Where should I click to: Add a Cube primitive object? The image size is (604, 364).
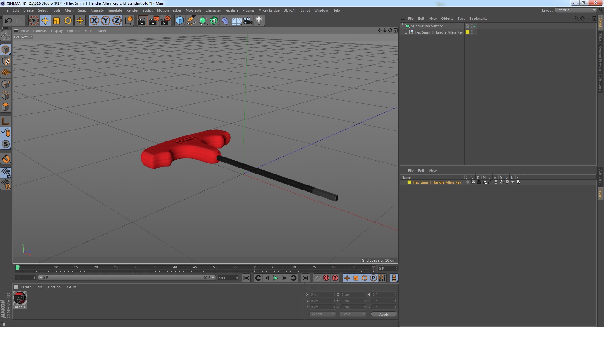point(180,21)
